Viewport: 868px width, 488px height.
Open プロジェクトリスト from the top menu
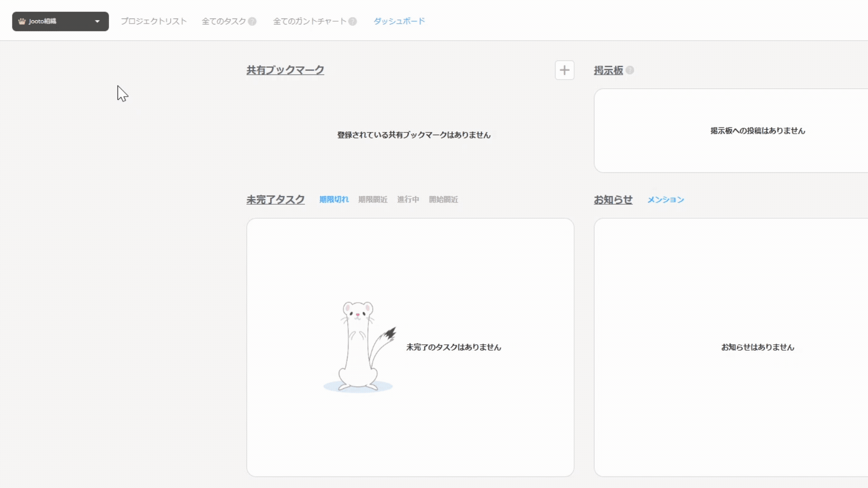[x=154, y=21]
